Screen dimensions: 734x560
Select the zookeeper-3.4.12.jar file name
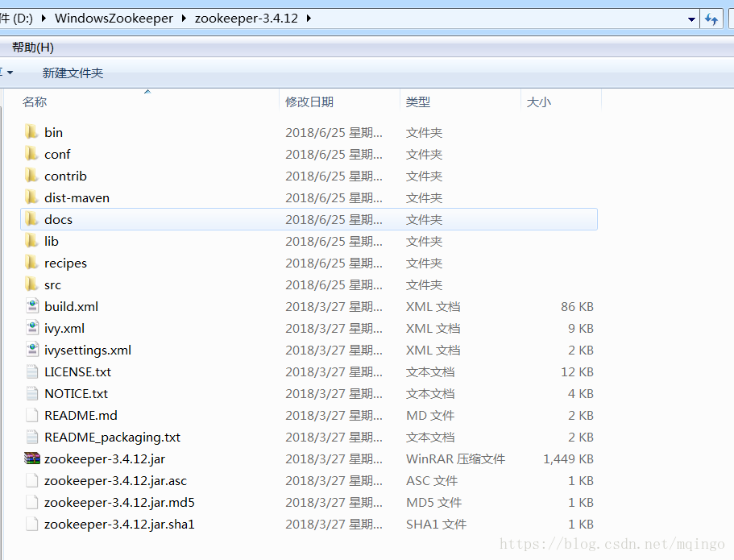coord(105,458)
